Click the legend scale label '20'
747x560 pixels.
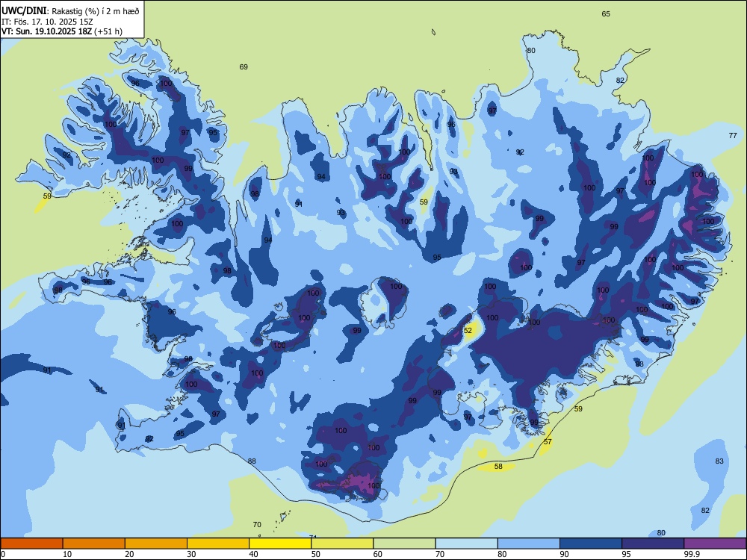(x=129, y=554)
